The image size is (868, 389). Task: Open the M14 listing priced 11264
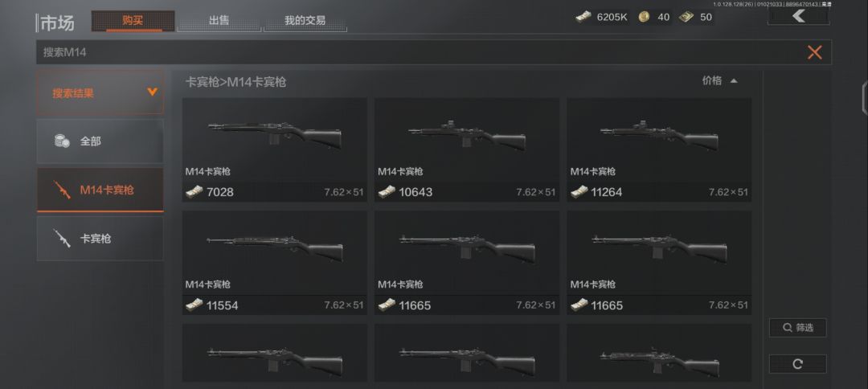(659, 150)
